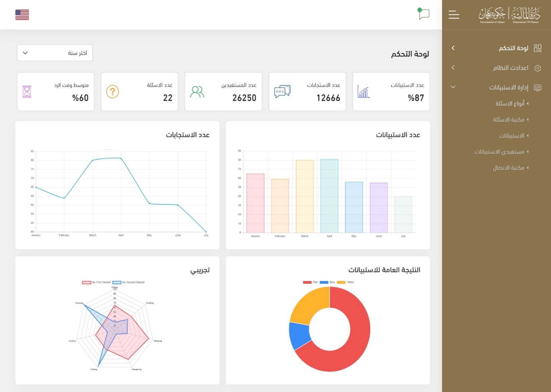Screen dimensions: 551x392
Task: Click the hamburger menu icon
Action: click(x=453, y=15)
